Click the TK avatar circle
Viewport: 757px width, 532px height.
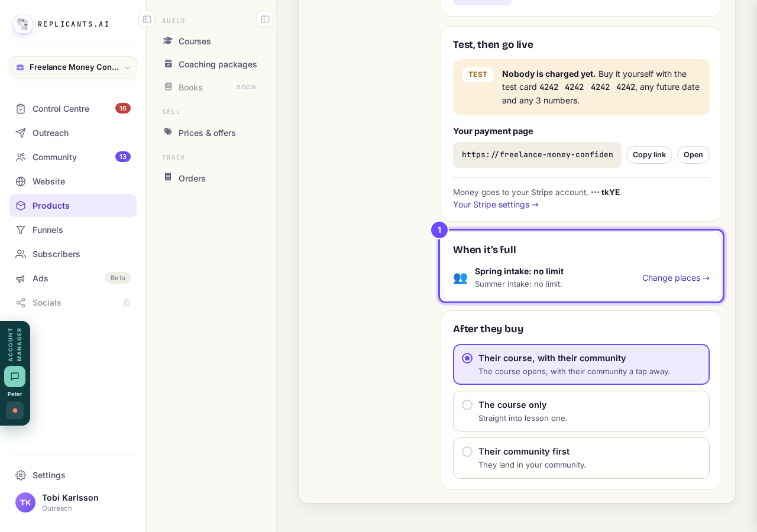25,502
